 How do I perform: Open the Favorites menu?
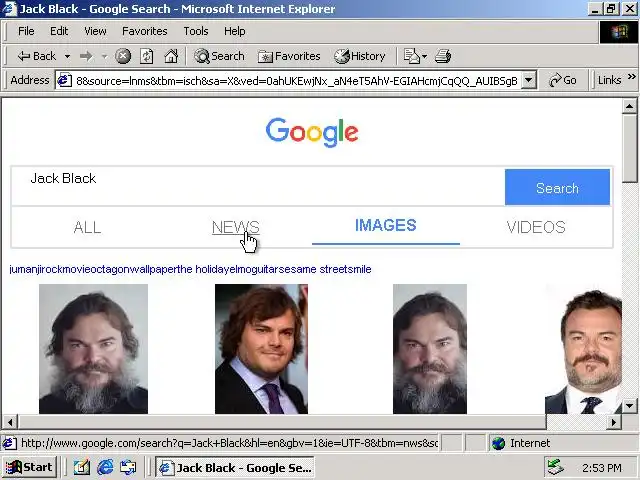tap(145, 31)
